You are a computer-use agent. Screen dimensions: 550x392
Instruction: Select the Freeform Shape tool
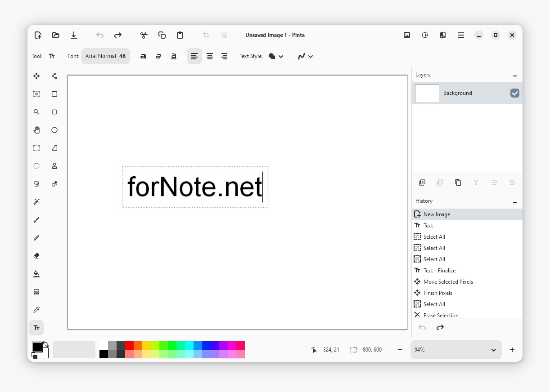point(54,148)
